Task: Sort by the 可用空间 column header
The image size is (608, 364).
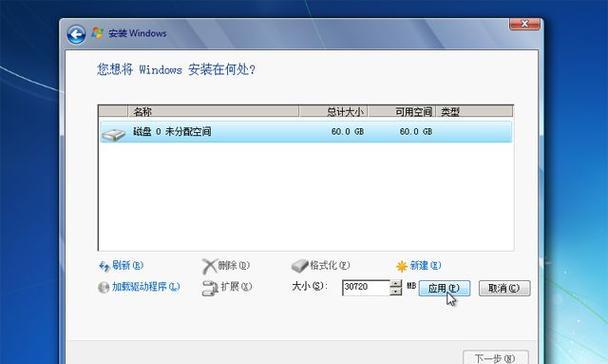Action: click(402, 112)
